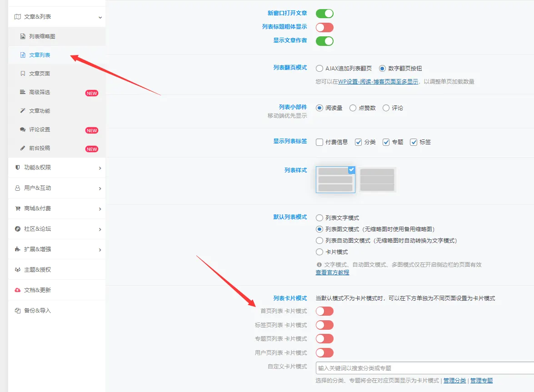
Task: Open 文章功能 submenu item
Action: (57, 111)
